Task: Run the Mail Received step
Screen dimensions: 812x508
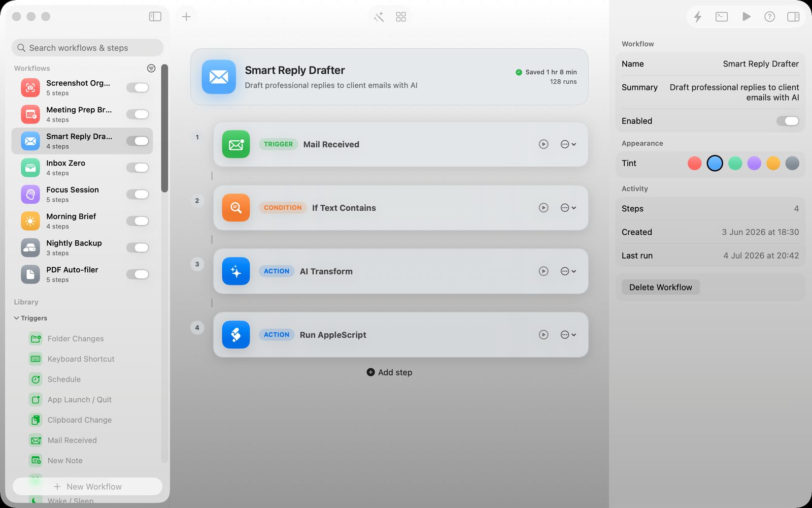Action: point(544,144)
